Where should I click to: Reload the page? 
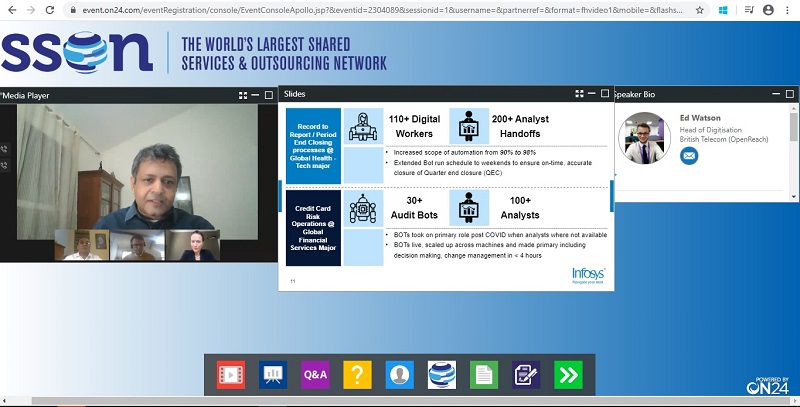tap(49, 10)
